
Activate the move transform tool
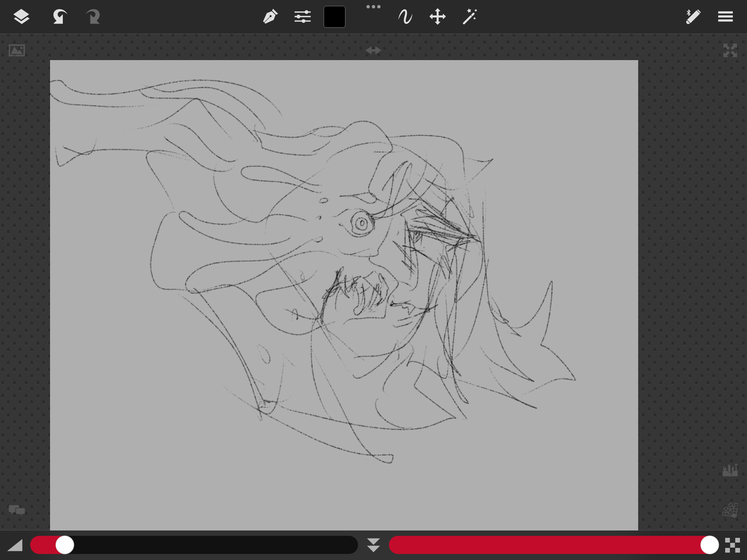[437, 16]
